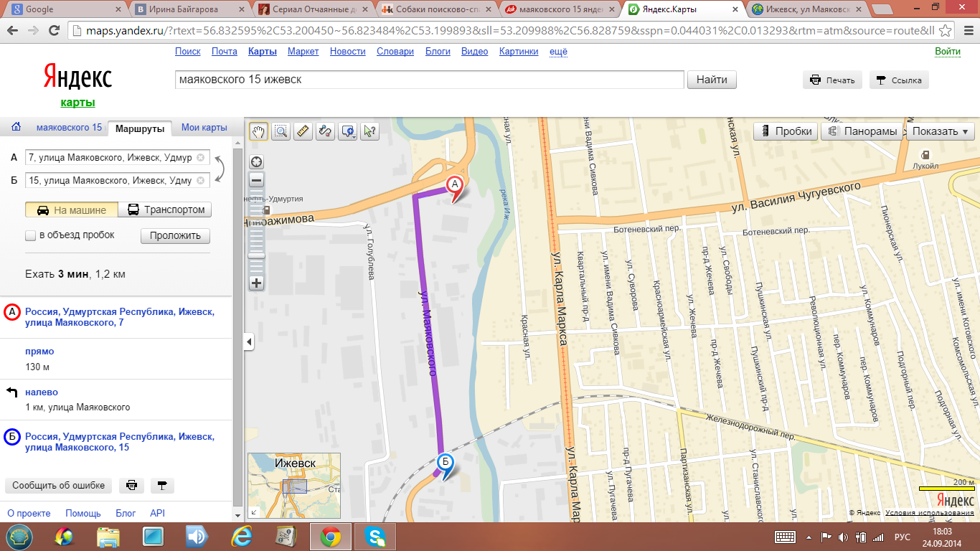The image size is (980, 551).
Task: Click the search box with 'маяковского 15 ижевск'
Action: pos(429,80)
